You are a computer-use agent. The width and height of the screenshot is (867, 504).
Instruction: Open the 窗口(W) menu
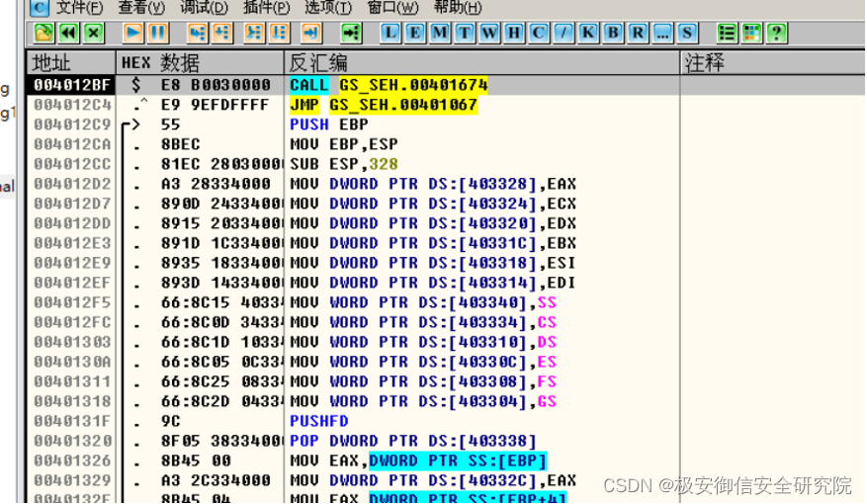392,7
